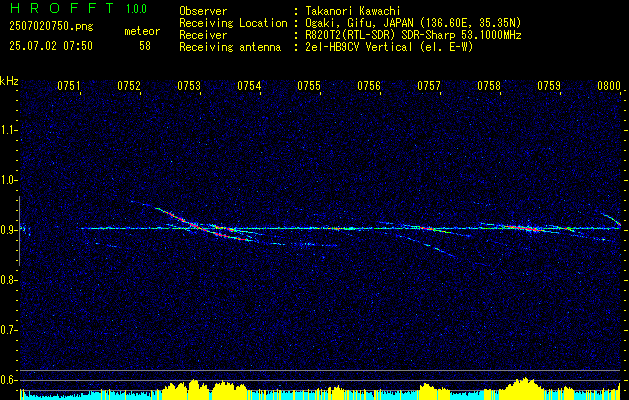Click the filename 2507020750.png
629x400 pixels.
pos(51,27)
